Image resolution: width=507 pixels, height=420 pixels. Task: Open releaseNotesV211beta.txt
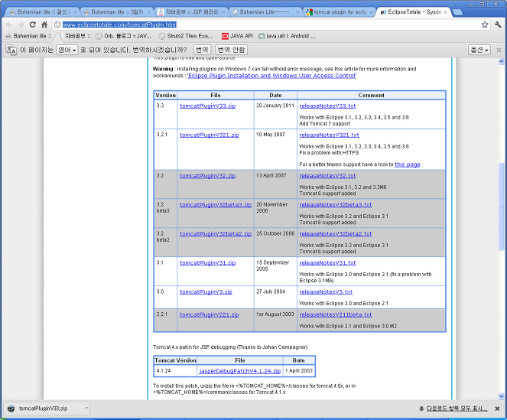click(336, 314)
